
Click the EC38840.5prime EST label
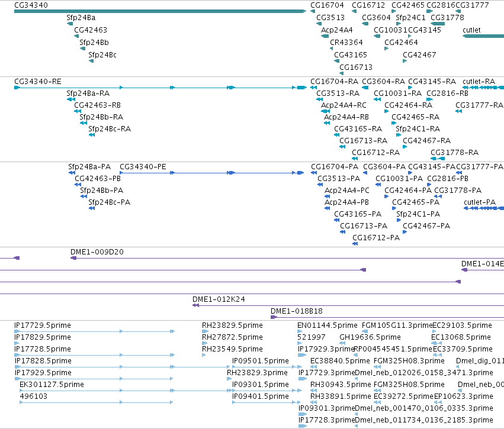pos(340,361)
